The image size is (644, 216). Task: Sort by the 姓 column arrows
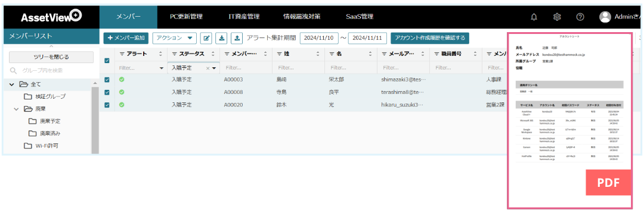[x=318, y=54]
